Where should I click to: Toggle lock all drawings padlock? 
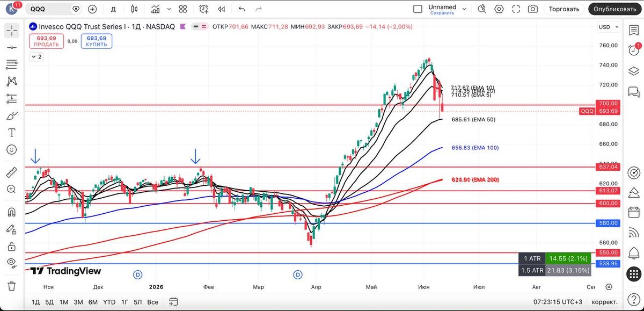pyautogui.click(x=11, y=247)
